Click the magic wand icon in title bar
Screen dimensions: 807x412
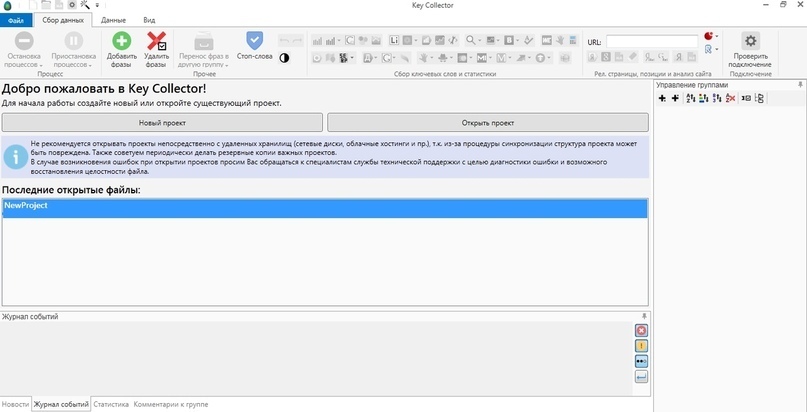coord(85,5)
